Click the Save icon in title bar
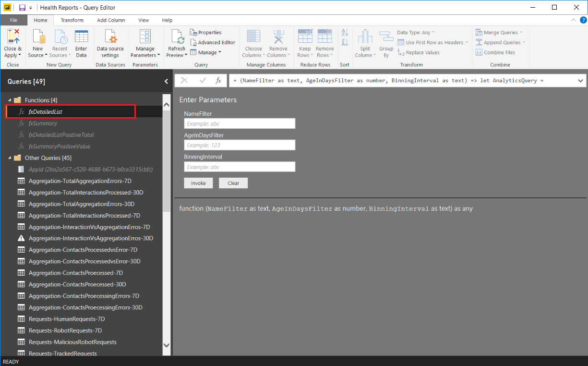The image size is (588, 366). [x=22, y=8]
